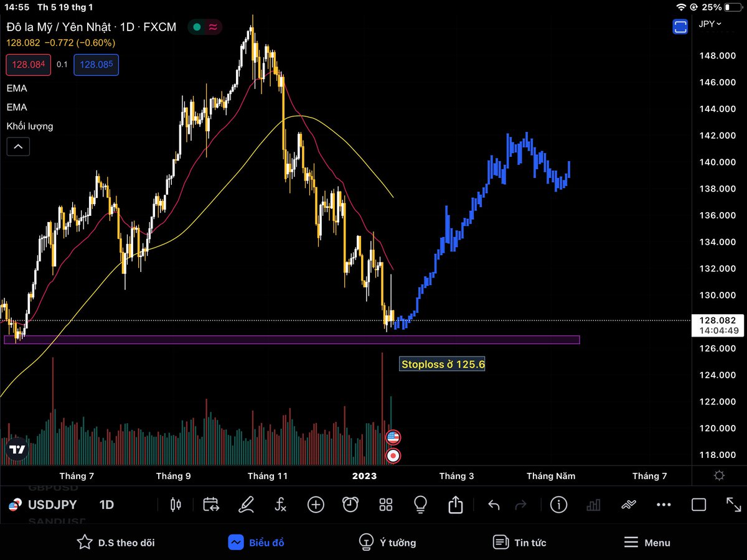This screenshot has height=560, width=747.
Task: Open the bar chart financials icon
Action: [594, 505]
